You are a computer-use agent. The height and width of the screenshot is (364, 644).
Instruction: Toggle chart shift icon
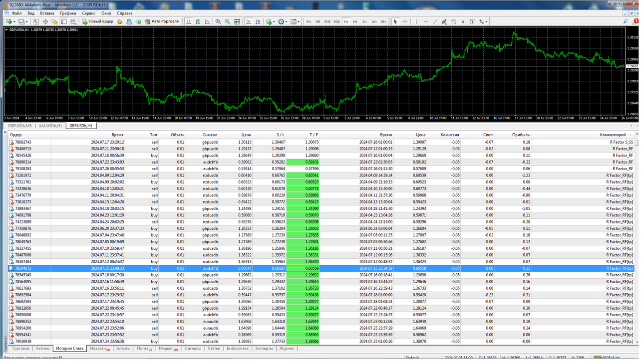pos(258,21)
